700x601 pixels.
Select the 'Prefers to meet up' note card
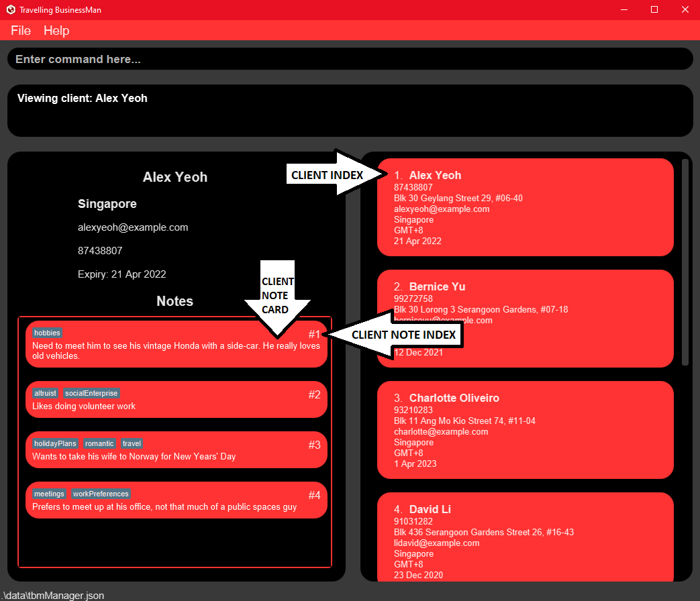click(x=177, y=500)
